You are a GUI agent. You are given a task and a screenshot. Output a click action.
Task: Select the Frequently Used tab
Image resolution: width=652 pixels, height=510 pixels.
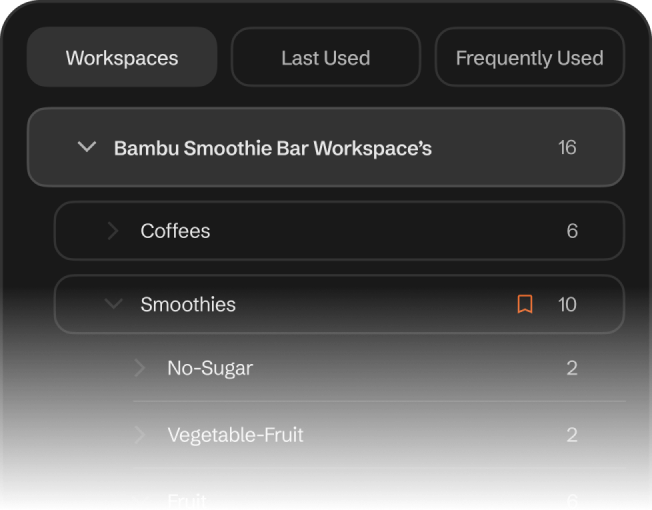click(x=529, y=57)
